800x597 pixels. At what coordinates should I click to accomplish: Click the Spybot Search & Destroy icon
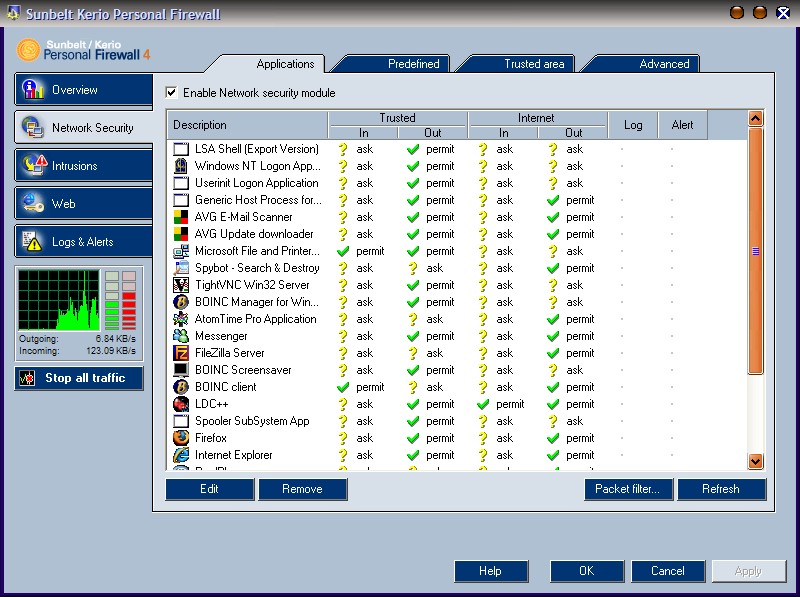pyautogui.click(x=181, y=268)
